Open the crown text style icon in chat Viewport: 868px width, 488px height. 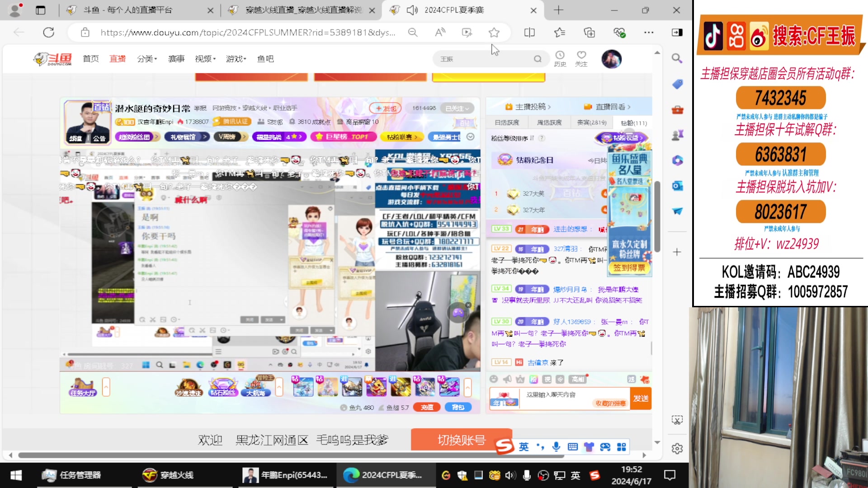click(520, 379)
